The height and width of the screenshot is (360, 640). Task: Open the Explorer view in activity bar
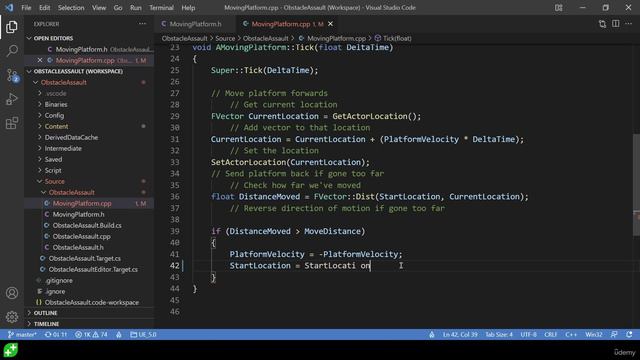click(x=12, y=27)
